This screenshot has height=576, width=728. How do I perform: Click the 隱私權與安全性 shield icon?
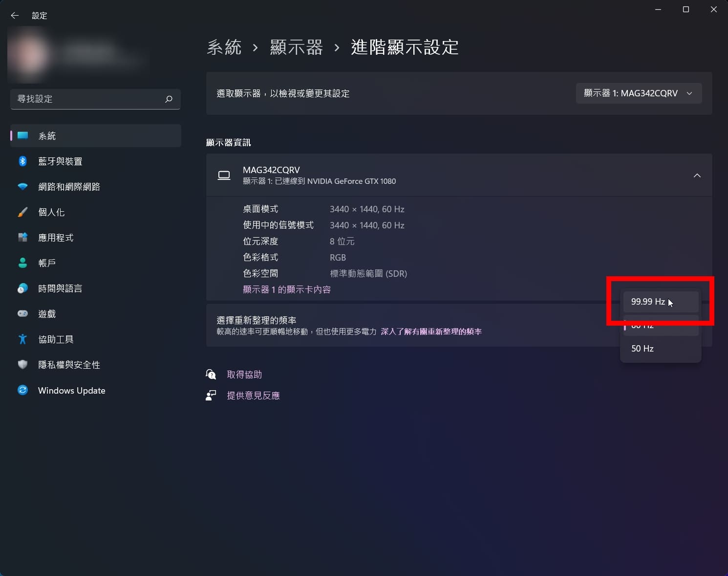coord(22,364)
